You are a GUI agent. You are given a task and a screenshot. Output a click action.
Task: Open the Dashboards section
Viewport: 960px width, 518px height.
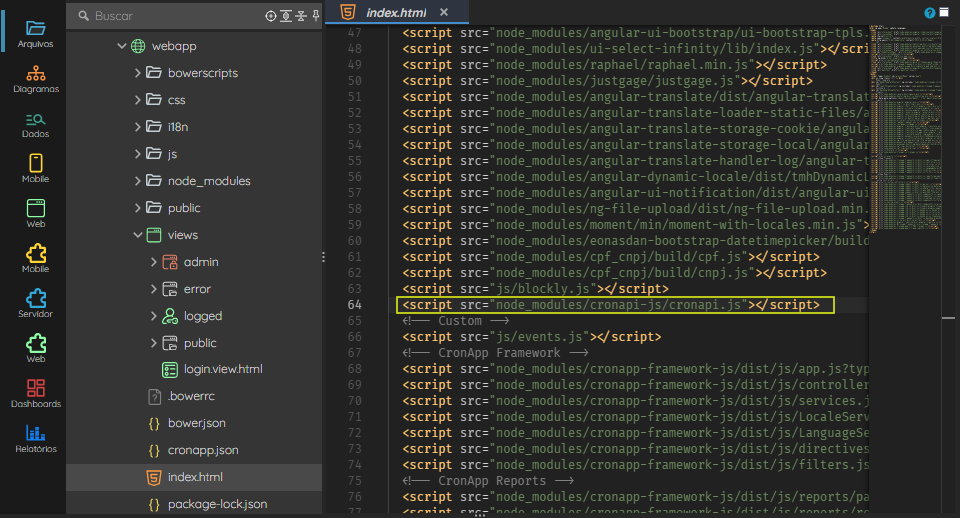pyautogui.click(x=36, y=394)
